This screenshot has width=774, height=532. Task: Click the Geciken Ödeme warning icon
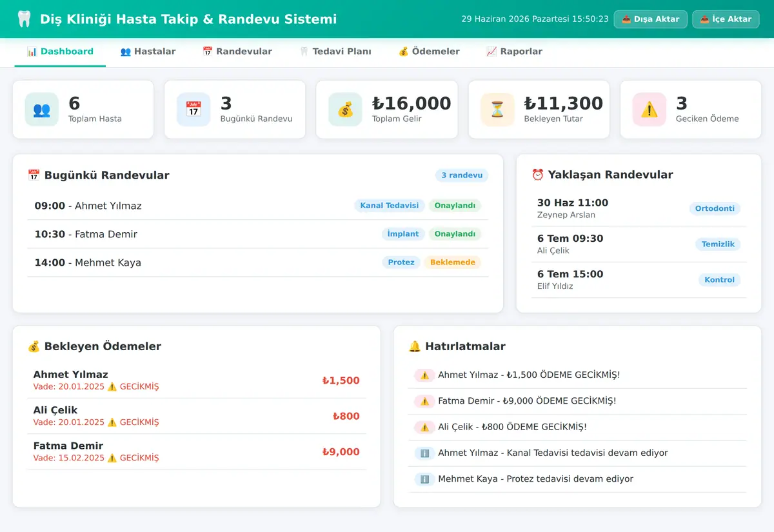pos(650,110)
